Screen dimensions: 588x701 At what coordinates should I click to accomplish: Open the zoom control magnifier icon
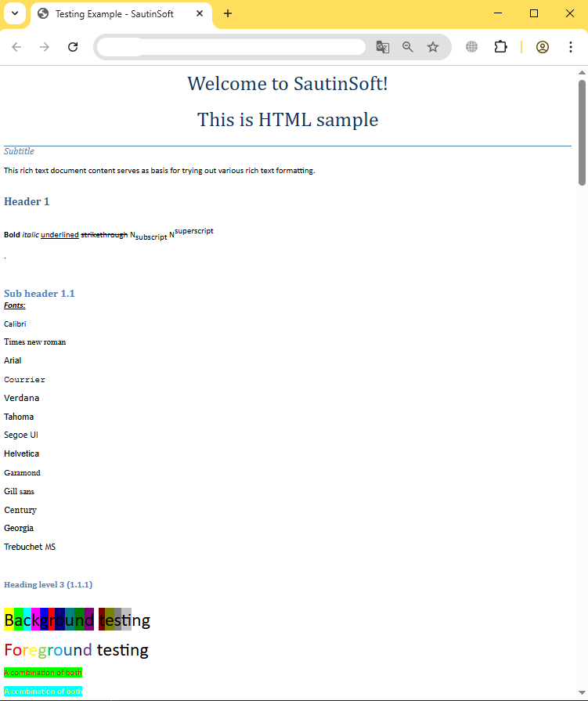pos(407,47)
